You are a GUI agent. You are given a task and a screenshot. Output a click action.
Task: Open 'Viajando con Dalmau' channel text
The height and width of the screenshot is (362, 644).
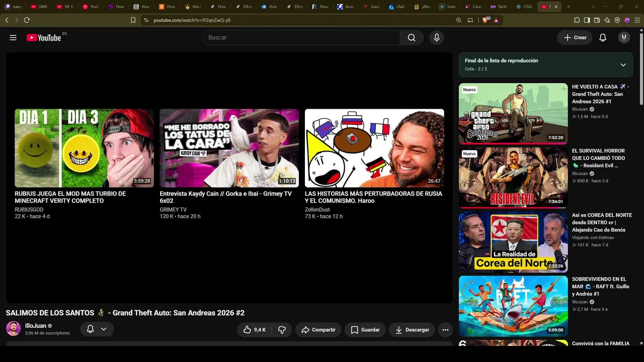(x=593, y=237)
